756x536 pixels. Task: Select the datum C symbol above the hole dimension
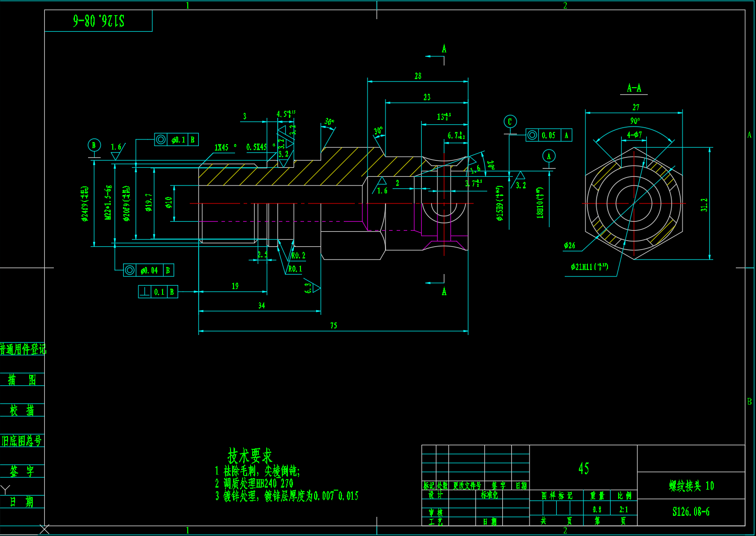[510, 121]
